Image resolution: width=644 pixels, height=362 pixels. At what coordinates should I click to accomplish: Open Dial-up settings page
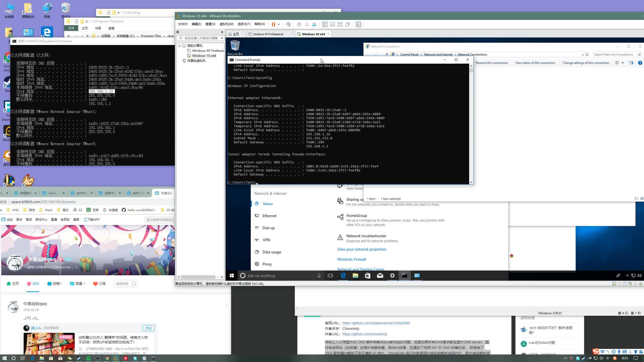click(x=268, y=228)
